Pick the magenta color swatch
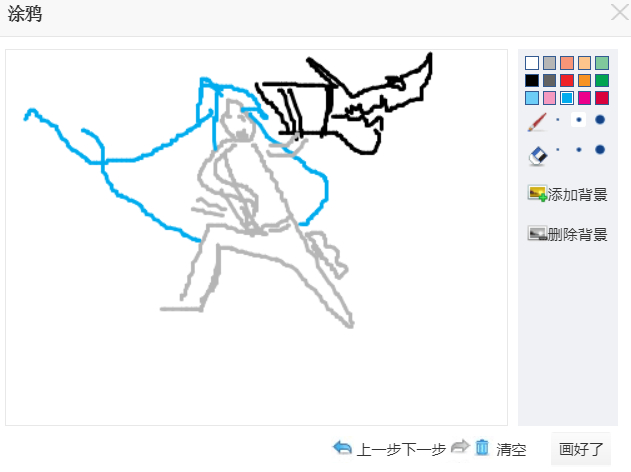 [584, 98]
